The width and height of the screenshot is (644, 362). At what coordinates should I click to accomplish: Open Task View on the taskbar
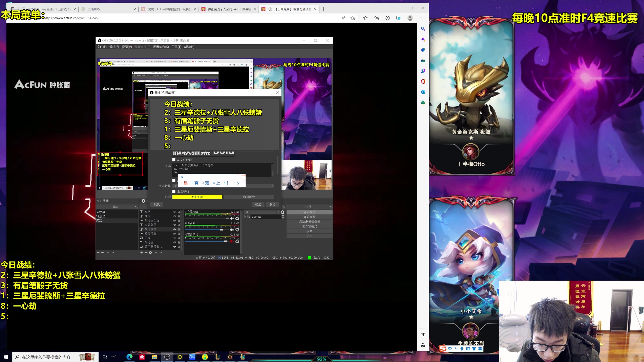pyautogui.click(x=105, y=357)
